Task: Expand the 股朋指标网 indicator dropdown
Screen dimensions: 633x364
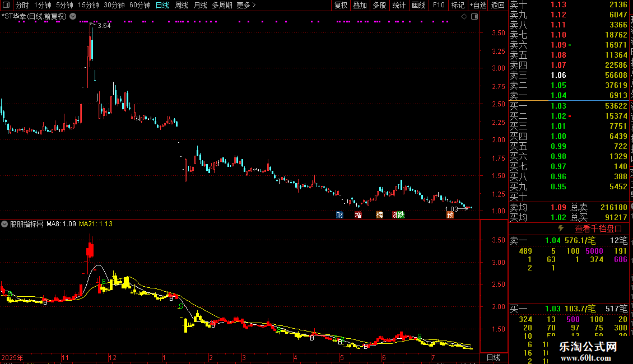Action: [x=4, y=224]
